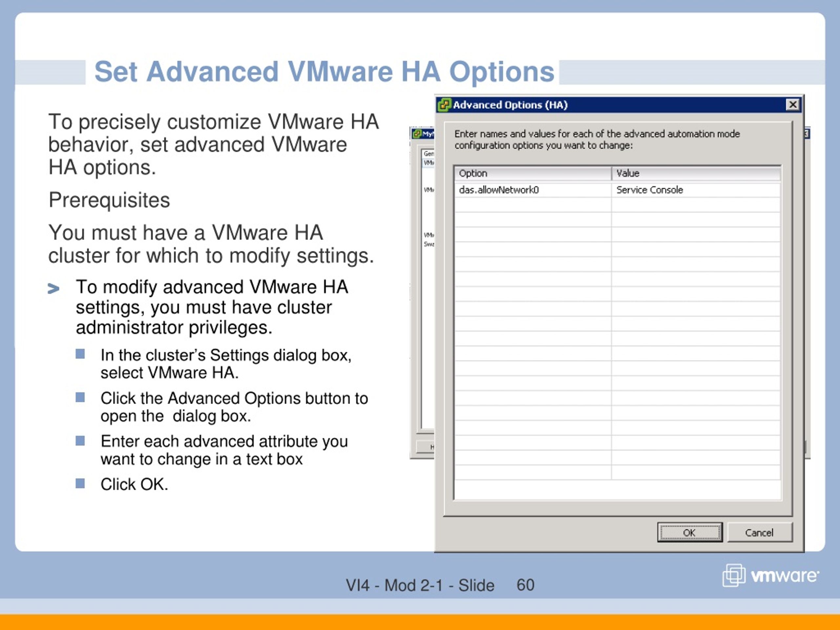The image size is (840, 630).
Task: Click OK in Advanced Options dialog
Action: [690, 533]
